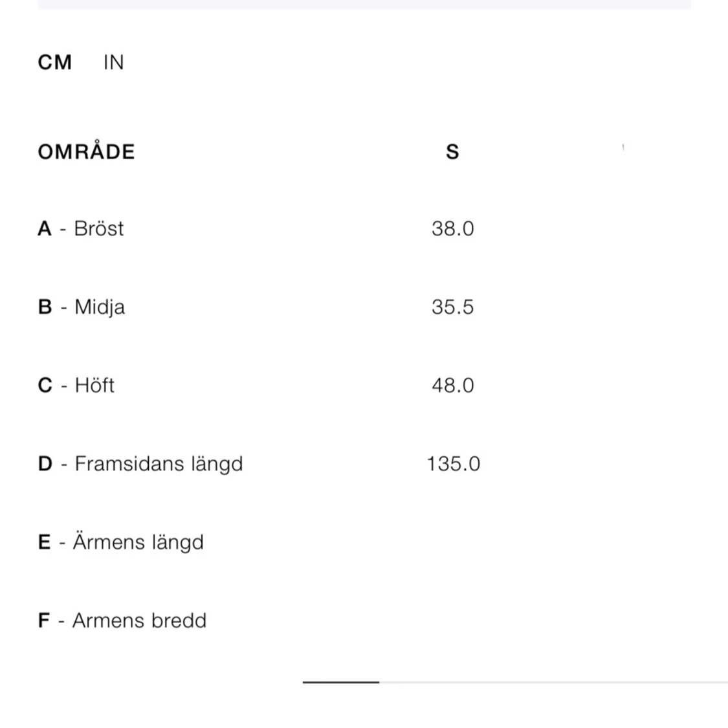Viewport: 728px width, 728px height.
Task: Select the A - Bröst row label
Action: (81, 228)
